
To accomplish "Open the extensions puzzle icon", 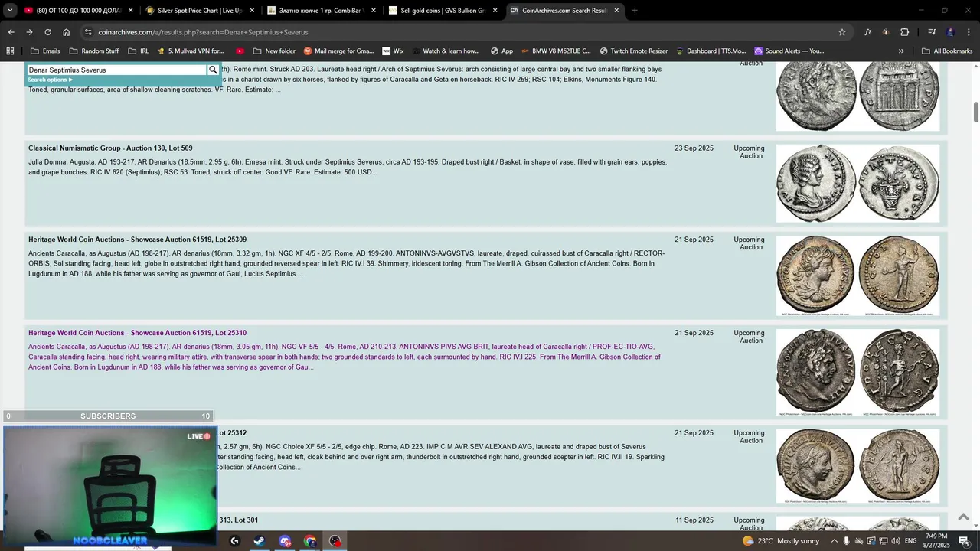I will (904, 32).
